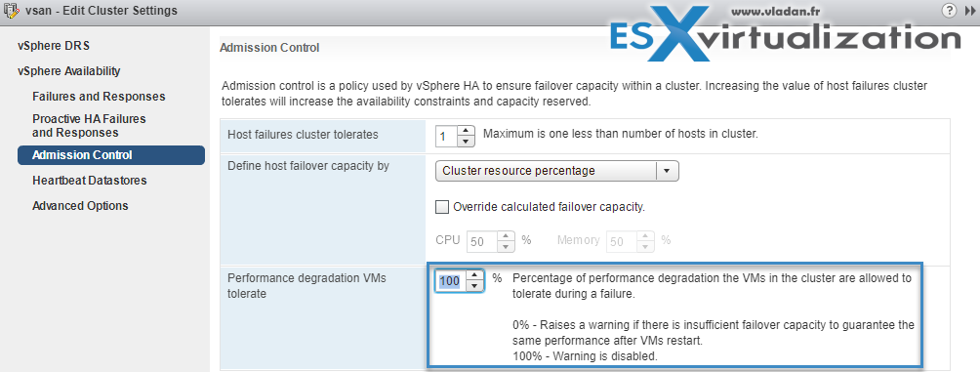Image resolution: width=980 pixels, height=372 pixels.
Task: Enable Override calculated failover capacity checkbox
Action: [x=442, y=207]
